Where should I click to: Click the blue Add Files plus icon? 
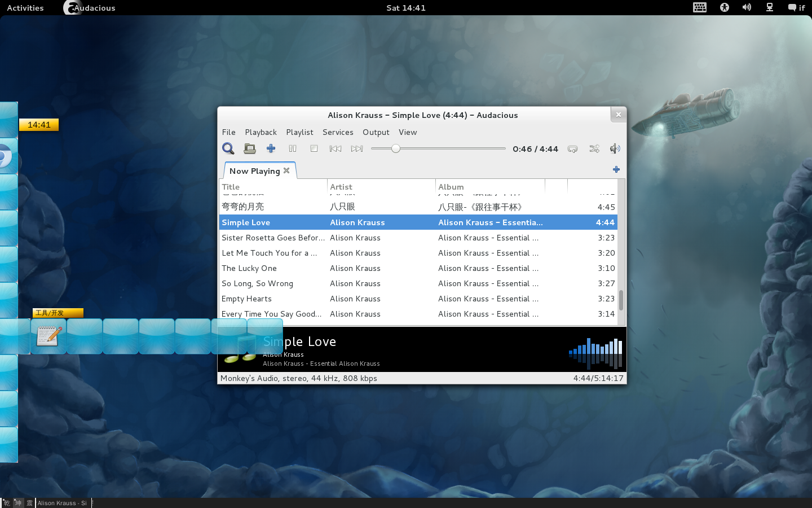[271, 148]
